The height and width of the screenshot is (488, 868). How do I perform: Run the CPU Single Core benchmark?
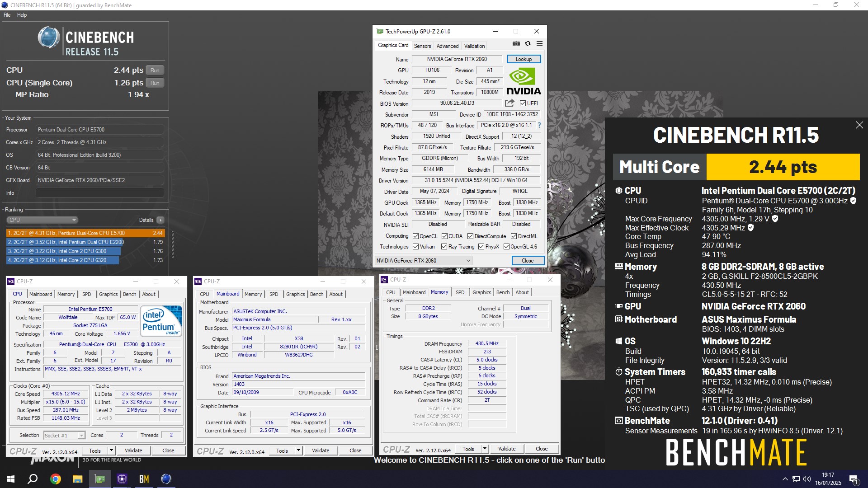[155, 83]
